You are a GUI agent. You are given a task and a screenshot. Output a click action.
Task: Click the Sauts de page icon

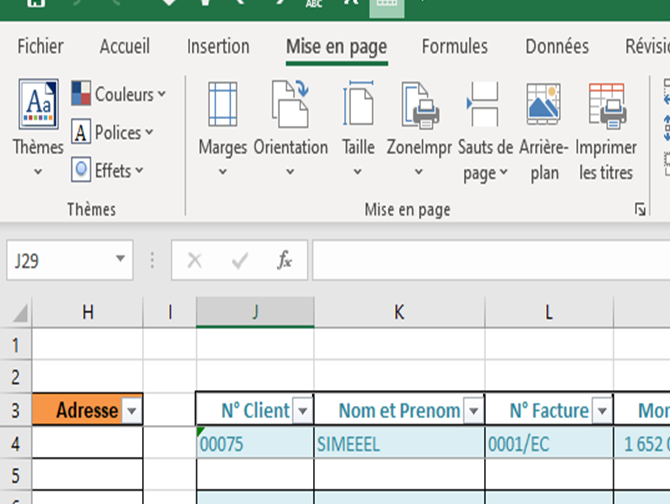point(484,104)
